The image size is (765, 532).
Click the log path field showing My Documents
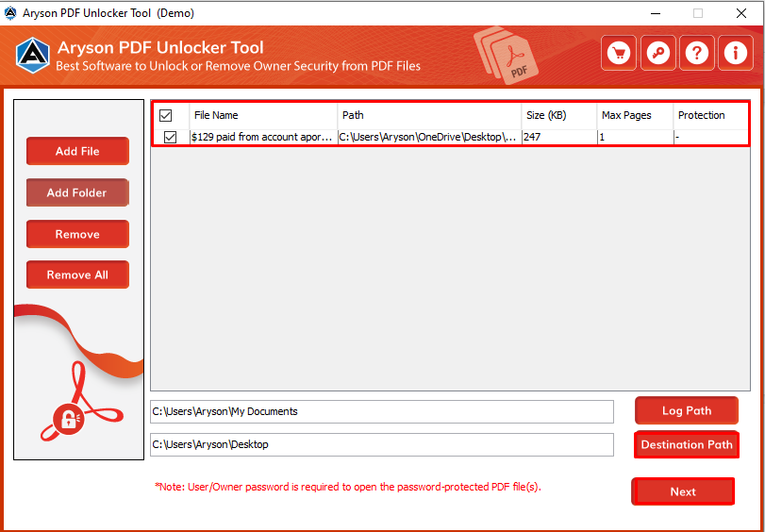(x=382, y=412)
